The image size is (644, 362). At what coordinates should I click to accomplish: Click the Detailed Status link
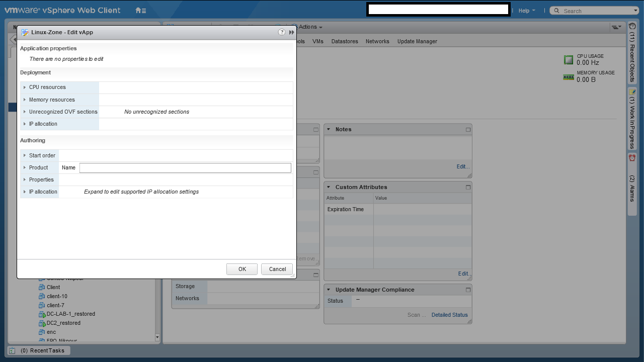click(x=449, y=315)
